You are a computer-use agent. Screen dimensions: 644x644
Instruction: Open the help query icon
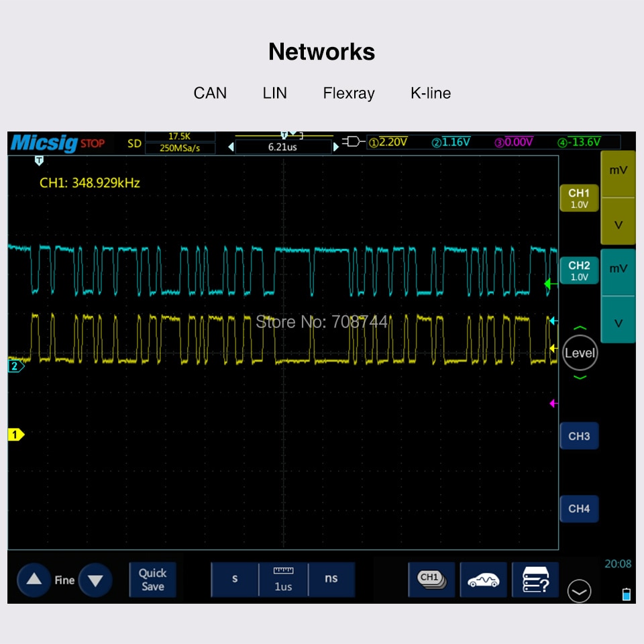(x=535, y=580)
